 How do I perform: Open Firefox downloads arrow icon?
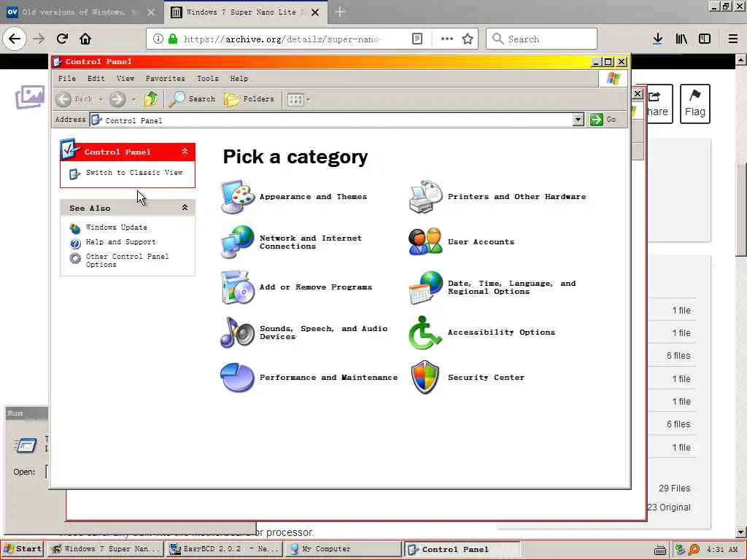click(x=658, y=39)
